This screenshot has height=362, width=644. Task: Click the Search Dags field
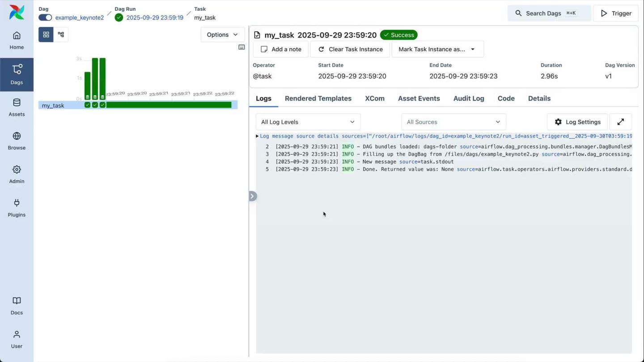(x=549, y=13)
